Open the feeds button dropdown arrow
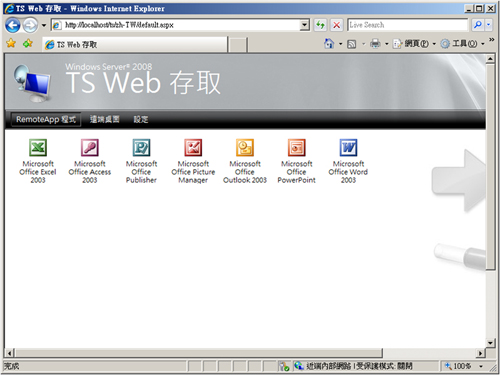500x375 pixels. pyautogui.click(x=364, y=44)
